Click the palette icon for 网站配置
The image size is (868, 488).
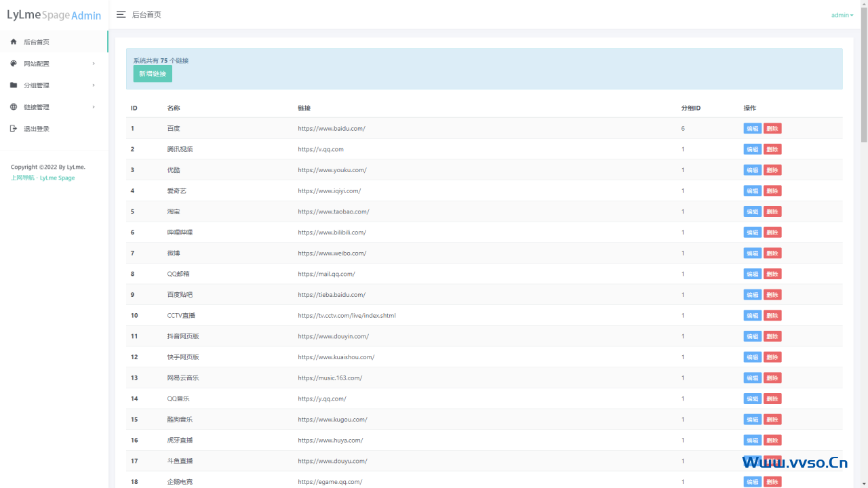point(14,64)
